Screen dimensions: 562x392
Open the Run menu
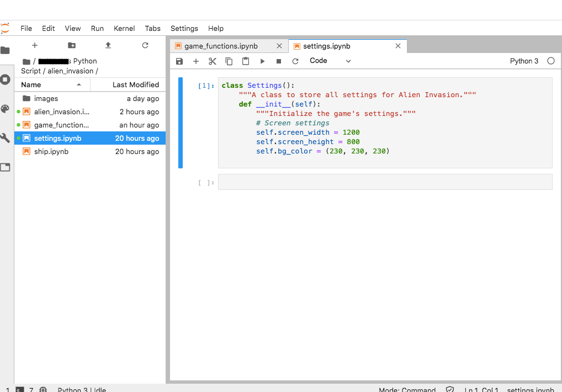tap(97, 28)
